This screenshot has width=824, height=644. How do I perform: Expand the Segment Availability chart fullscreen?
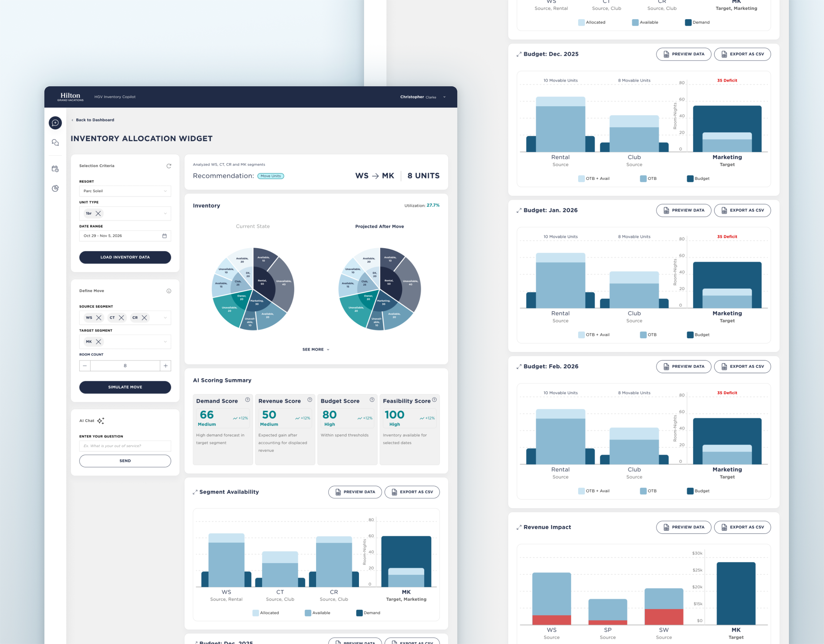[195, 492]
